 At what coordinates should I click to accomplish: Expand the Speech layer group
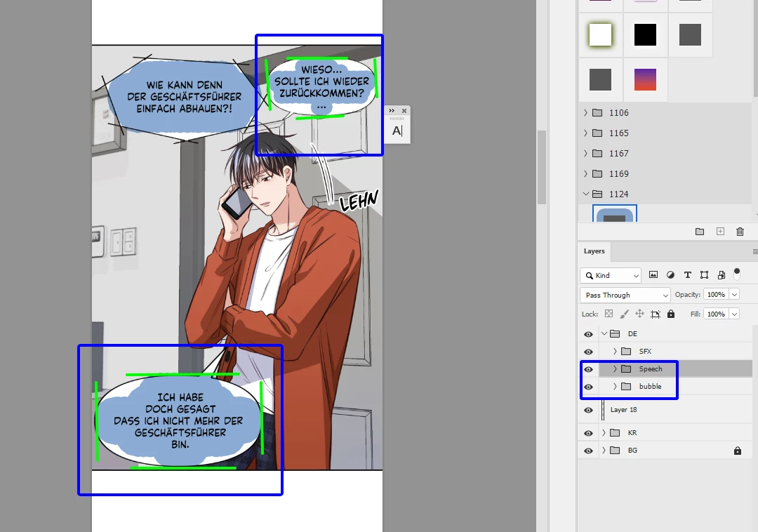click(x=615, y=368)
